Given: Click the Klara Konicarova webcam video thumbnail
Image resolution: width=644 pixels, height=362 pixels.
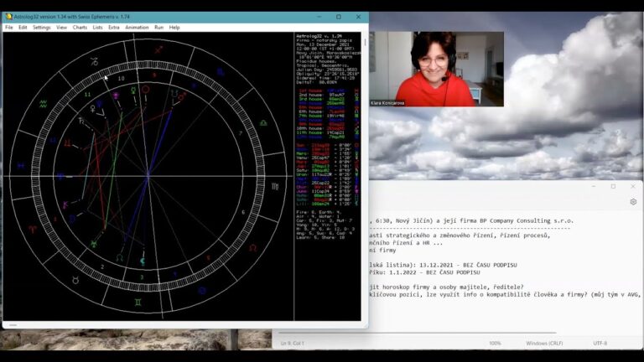Looking at the screenshot, I should (436, 69).
